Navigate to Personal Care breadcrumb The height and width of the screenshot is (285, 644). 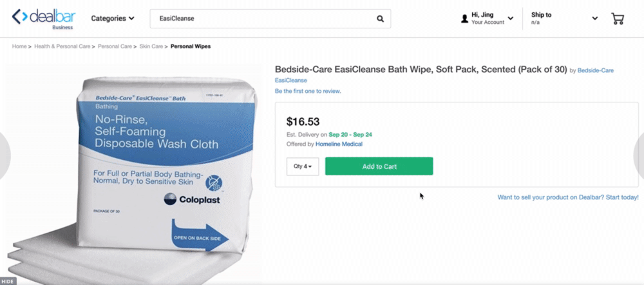pyautogui.click(x=115, y=46)
